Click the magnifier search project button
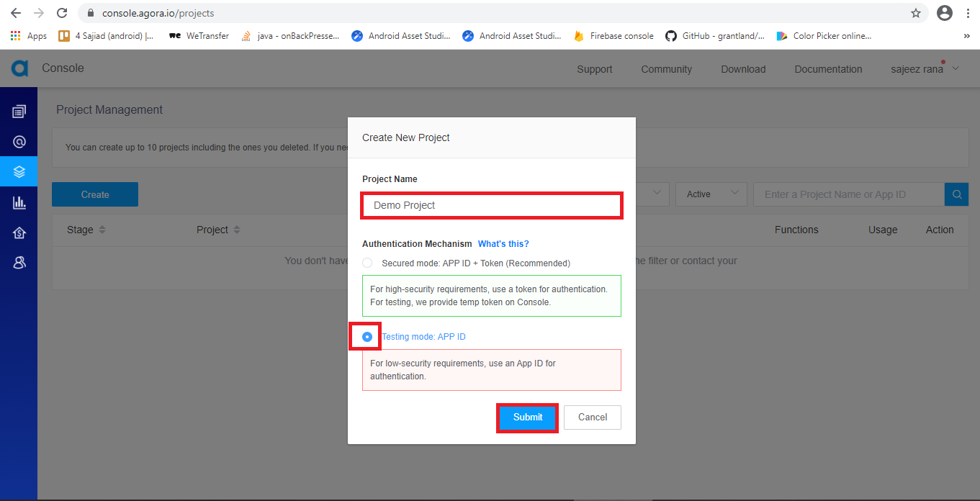 tap(956, 194)
